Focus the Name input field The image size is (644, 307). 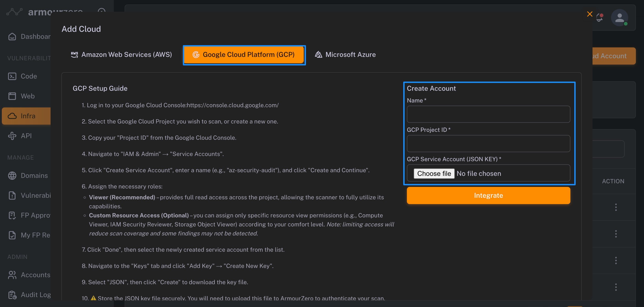pyautogui.click(x=488, y=114)
